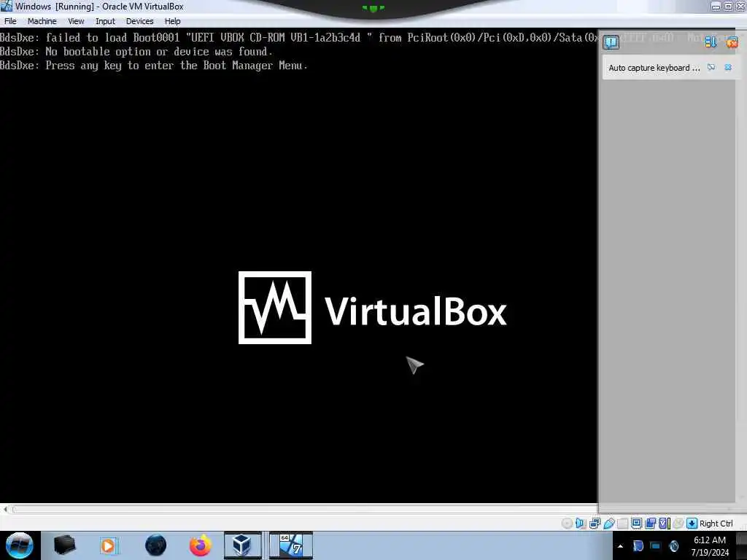Click the shared folders status indicator

point(623,524)
